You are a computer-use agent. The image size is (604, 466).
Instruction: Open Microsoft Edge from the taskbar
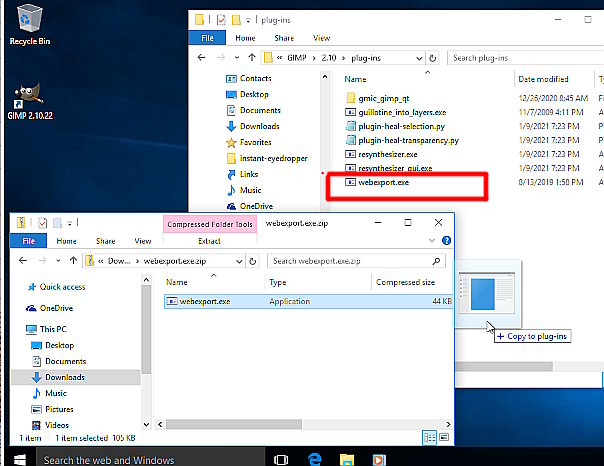[x=314, y=459]
